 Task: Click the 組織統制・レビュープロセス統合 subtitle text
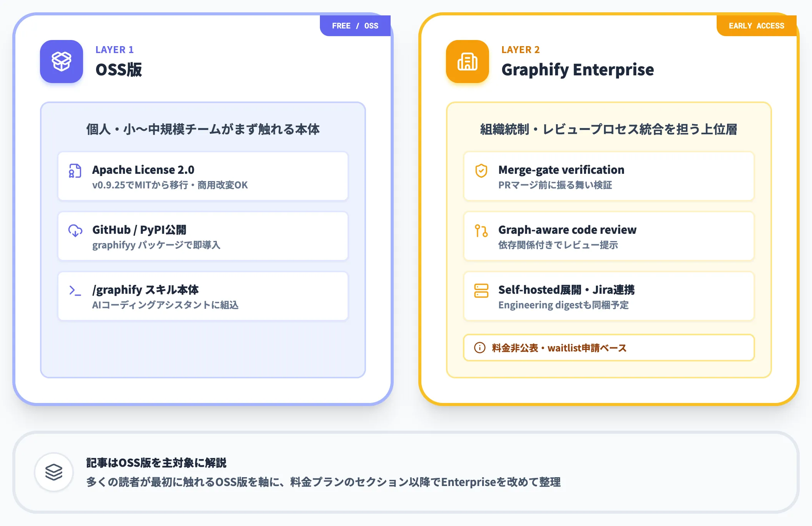point(609,129)
